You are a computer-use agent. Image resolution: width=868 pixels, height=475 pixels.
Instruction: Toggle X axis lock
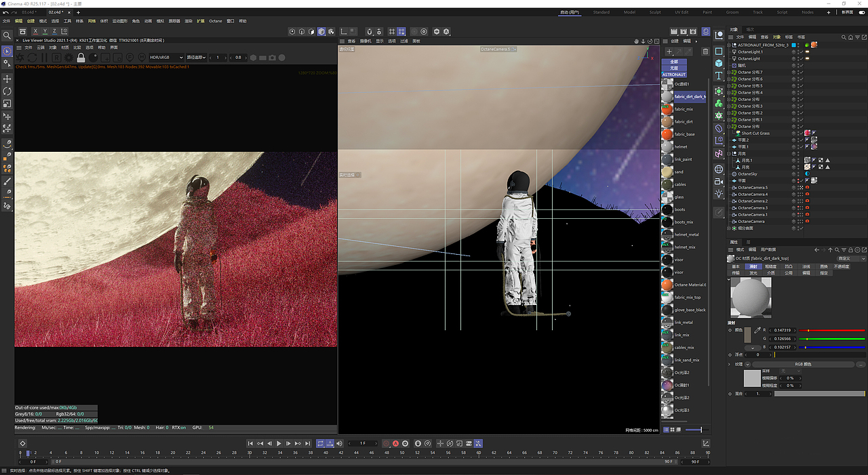coord(36,31)
